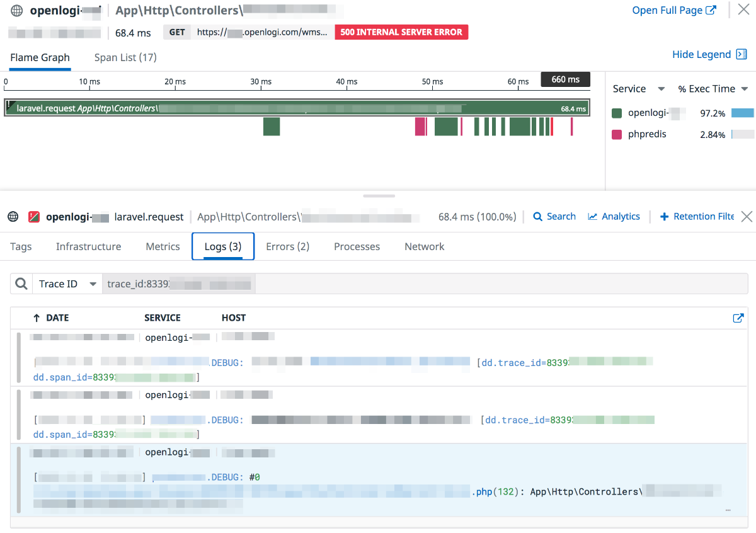Screen dimensions: 756x533
Task: Select the Logs (3) tab
Action: coord(223,246)
